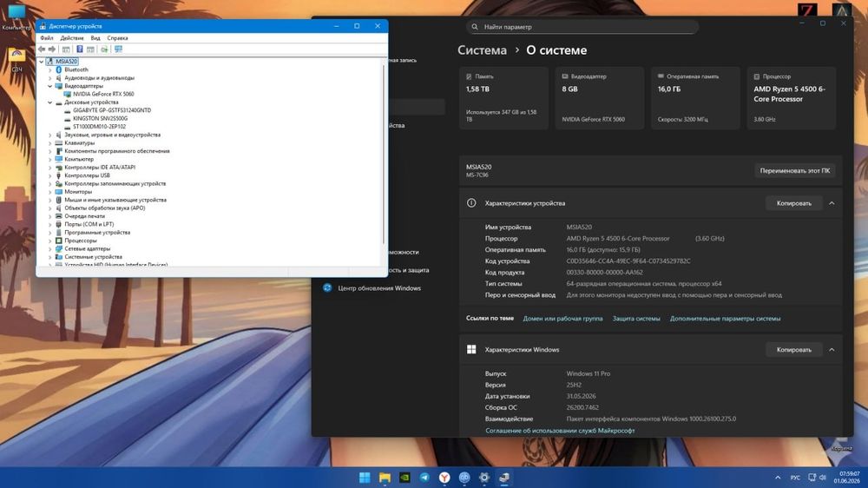
Task: Open Соглашение об использовании служб Майкрософт link
Action: coord(560,431)
